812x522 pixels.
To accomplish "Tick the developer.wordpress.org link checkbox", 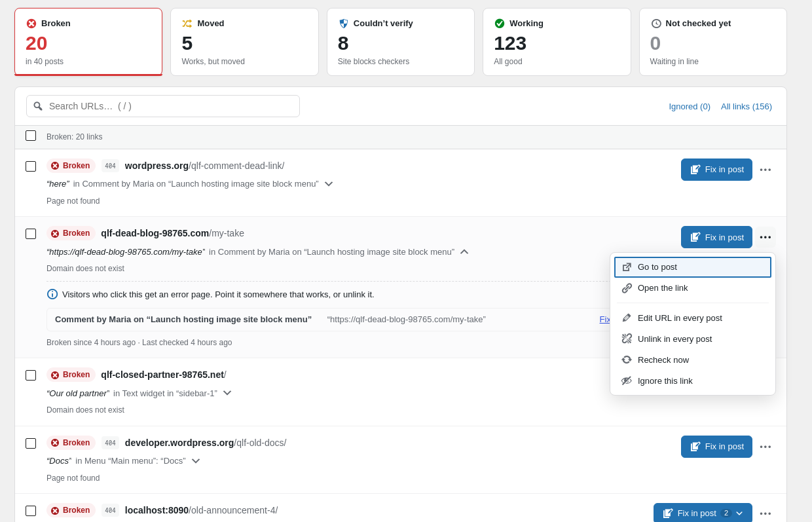I will coord(31,443).
